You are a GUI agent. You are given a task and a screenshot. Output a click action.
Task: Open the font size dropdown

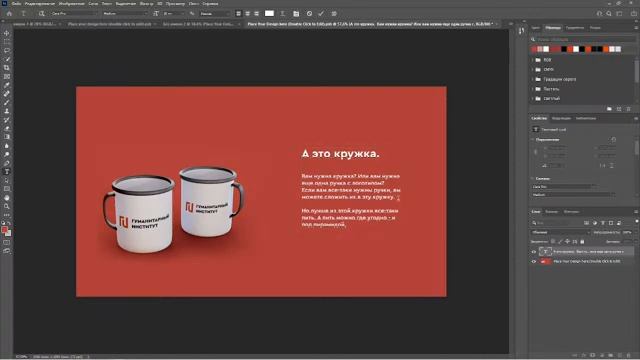pos(173,13)
